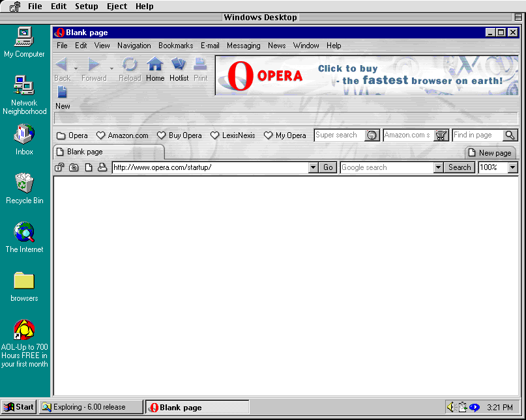This screenshot has width=526, height=420.
Task: Click the Opera logo in title bar
Action: [59, 33]
